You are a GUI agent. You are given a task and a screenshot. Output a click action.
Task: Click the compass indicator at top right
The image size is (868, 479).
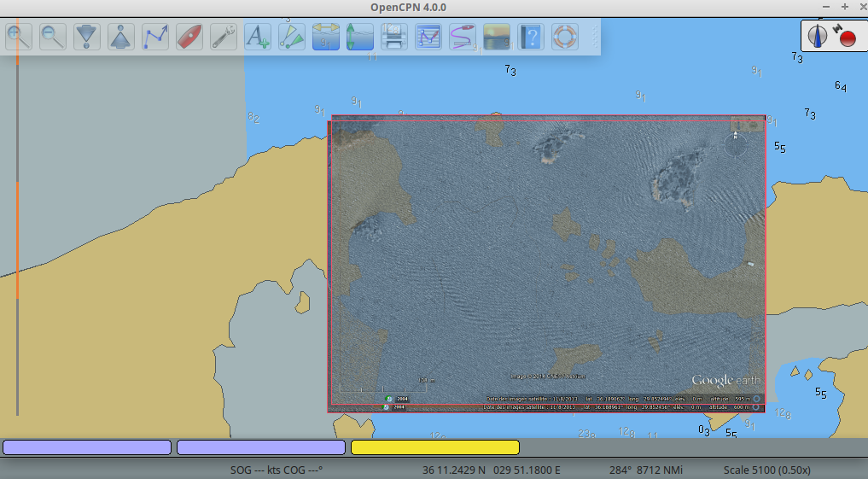pyautogui.click(x=818, y=36)
